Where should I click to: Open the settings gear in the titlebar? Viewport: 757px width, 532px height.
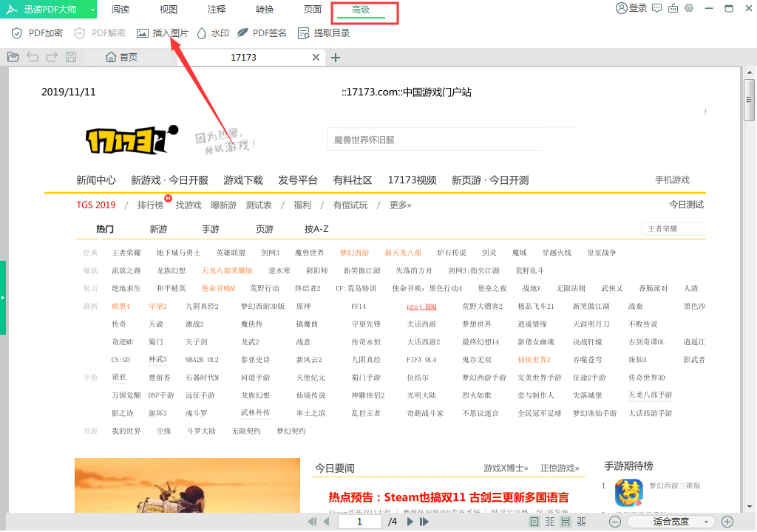point(689,10)
